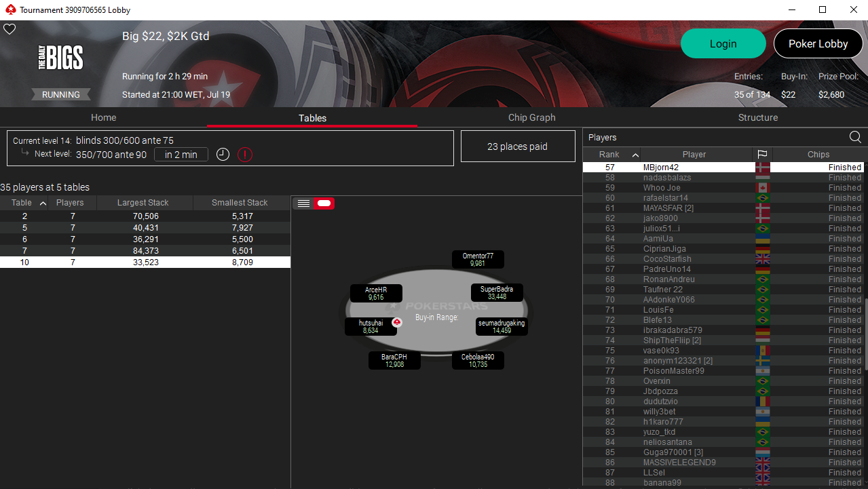The height and width of the screenshot is (489, 868).
Task: Click the Login button
Action: click(x=723, y=43)
